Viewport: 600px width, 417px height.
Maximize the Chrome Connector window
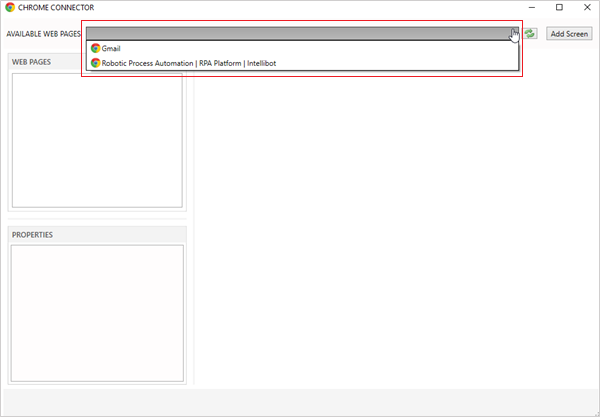click(559, 7)
